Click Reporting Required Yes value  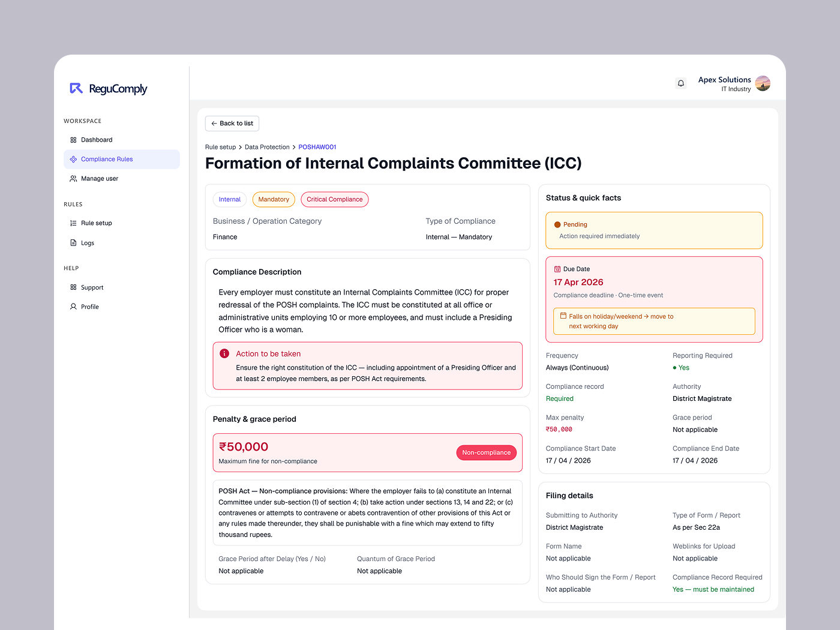[x=681, y=368]
